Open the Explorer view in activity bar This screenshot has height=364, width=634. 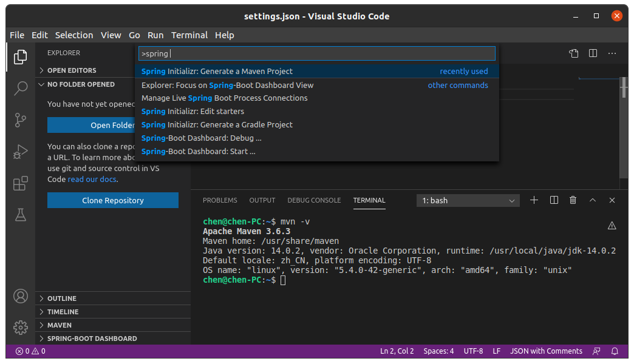20,57
